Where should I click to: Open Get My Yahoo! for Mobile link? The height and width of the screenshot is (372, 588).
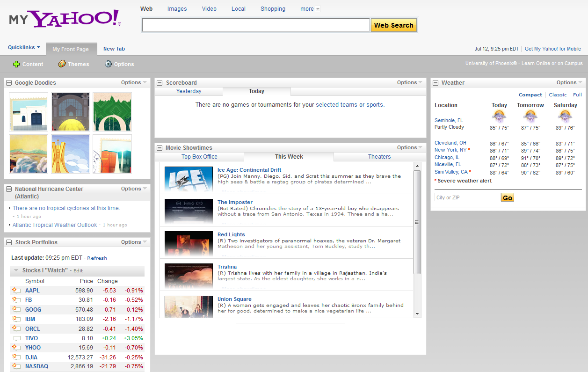[553, 49]
